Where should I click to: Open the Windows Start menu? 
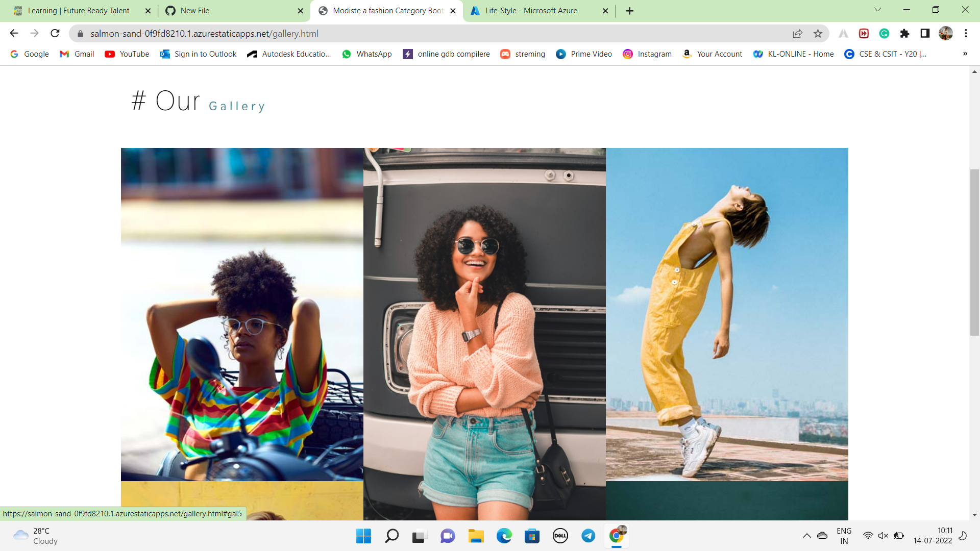point(363,536)
